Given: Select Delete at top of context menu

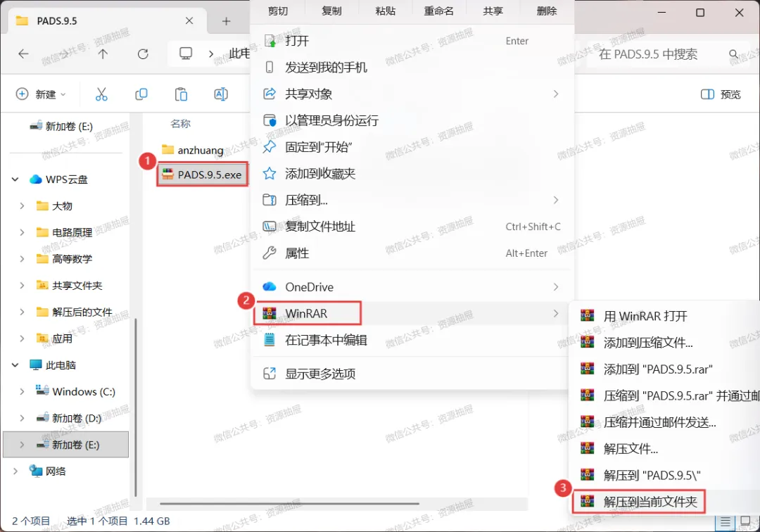Looking at the screenshot, I should (x=546, y=11).
